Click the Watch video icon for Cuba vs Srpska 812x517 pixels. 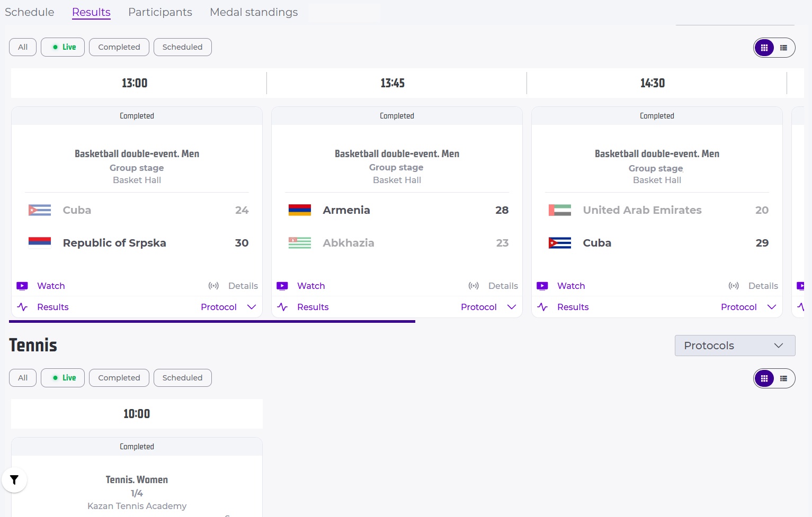(22, 286)
